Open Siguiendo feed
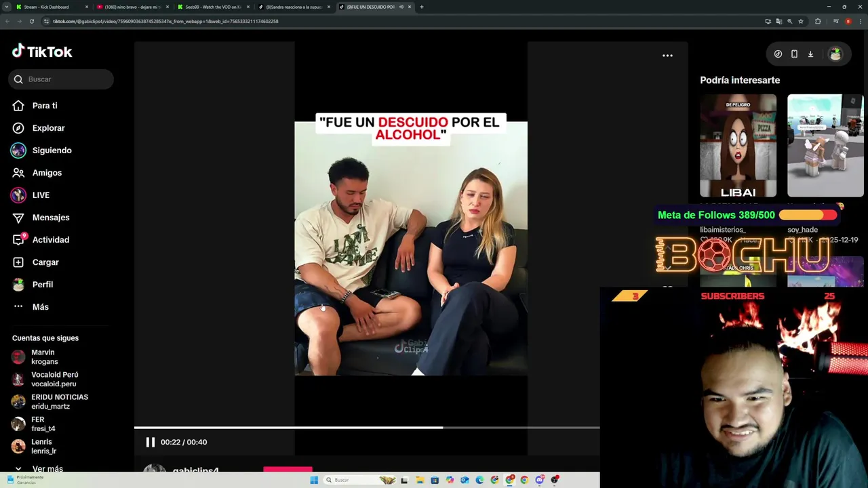868x488 pixels. tap(52, 150)
